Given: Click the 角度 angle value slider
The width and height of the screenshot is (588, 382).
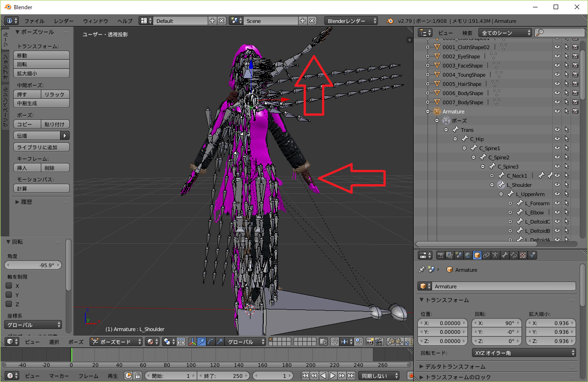Looking at the screenshot, I should click(x=33, y=265).
